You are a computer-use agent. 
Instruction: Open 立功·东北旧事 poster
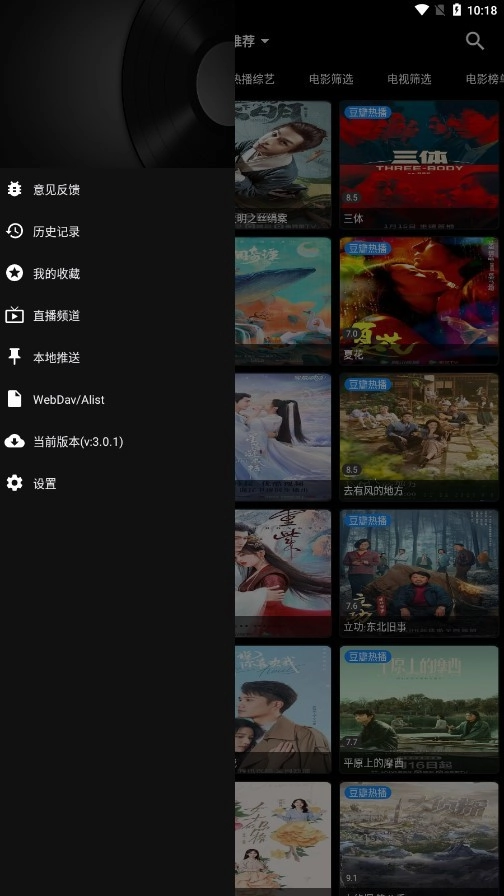(x=419, y=573)
